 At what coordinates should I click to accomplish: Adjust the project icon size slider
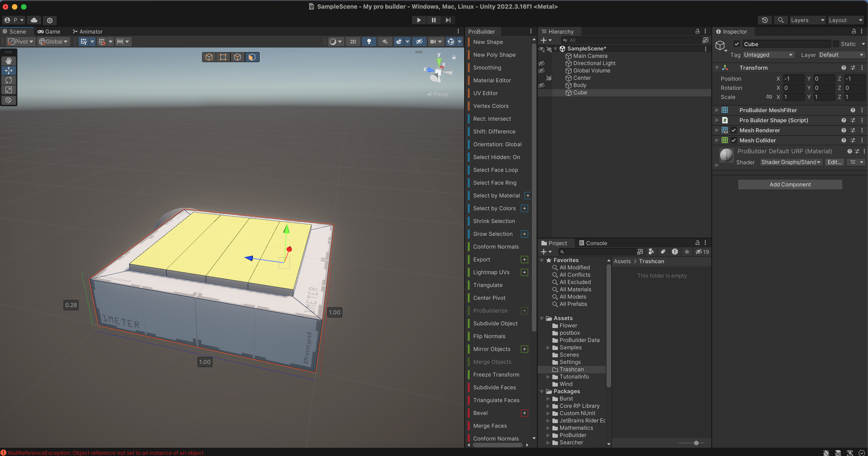tap(696, 443)
